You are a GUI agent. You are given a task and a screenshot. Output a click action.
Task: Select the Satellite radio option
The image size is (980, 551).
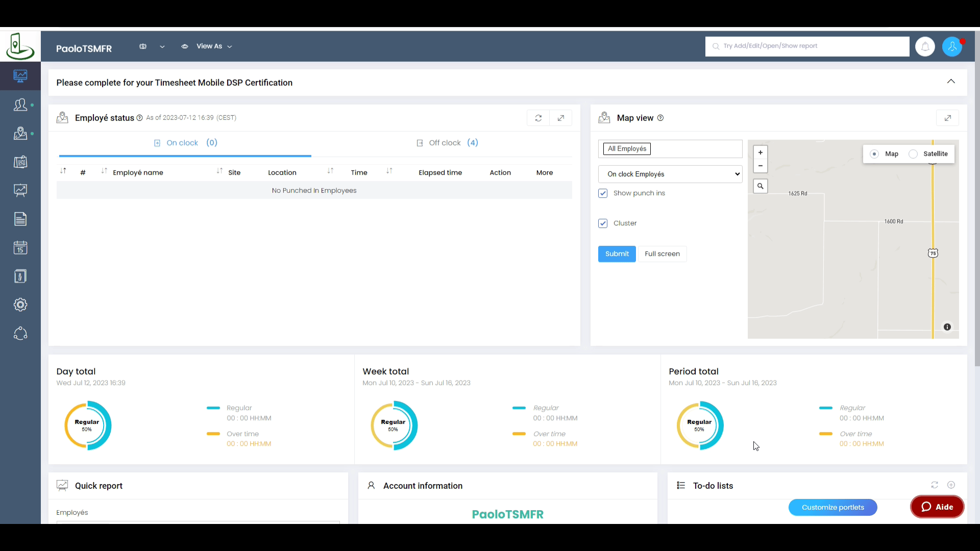pyautogui.click(x=914, y=154)
